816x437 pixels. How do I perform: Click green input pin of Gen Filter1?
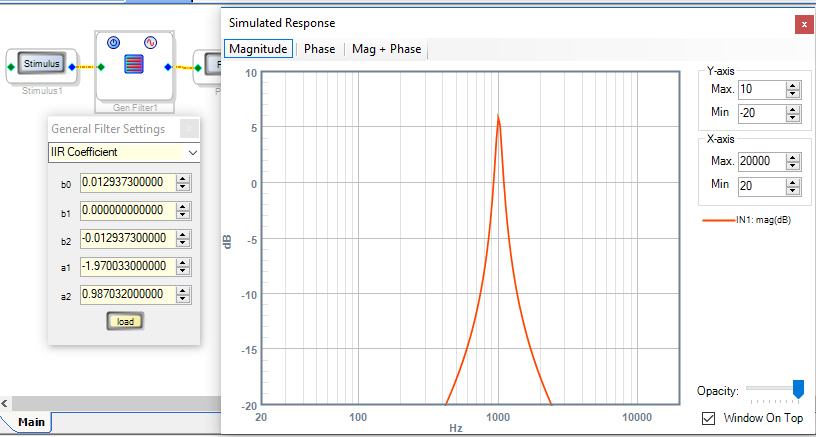pyautogui.click(x=101, y=67)
